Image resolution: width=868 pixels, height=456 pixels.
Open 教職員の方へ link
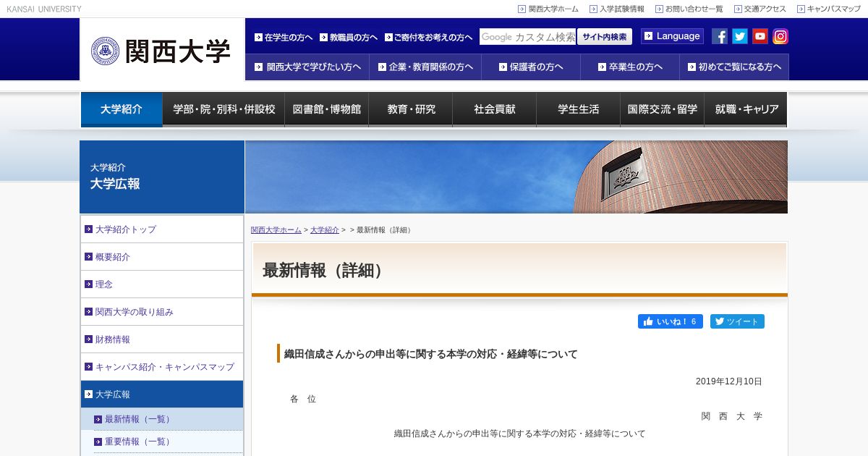tap(349, 37)
